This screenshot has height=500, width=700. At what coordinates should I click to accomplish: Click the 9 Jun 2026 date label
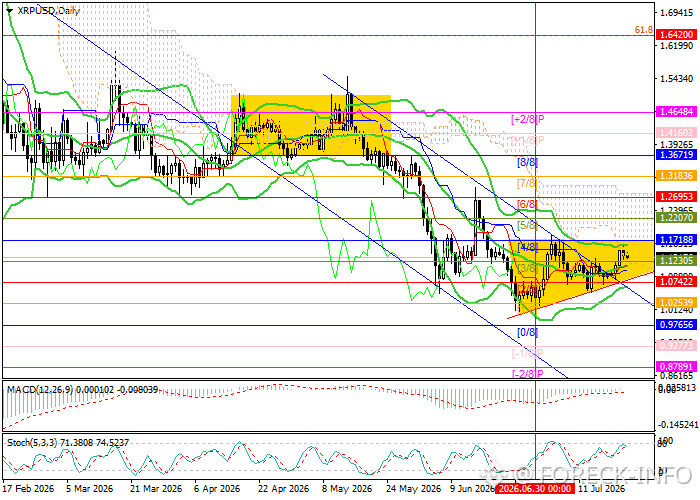click(x=473, y=489)
